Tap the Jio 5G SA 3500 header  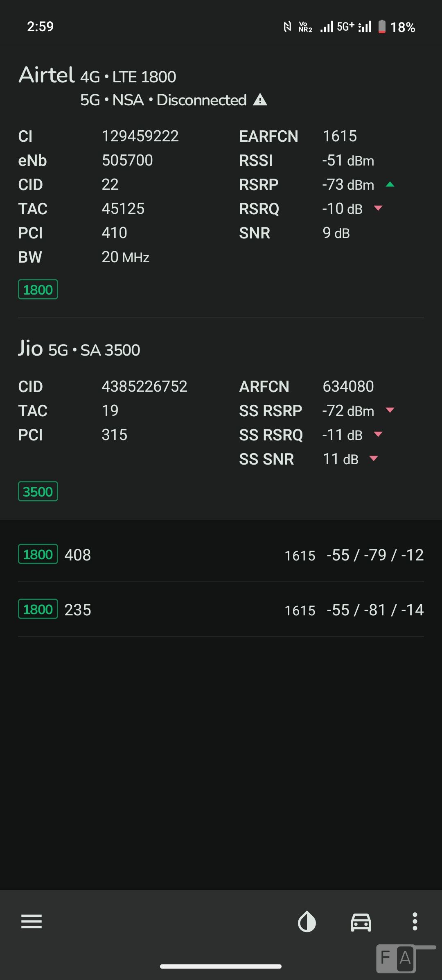pos(79,349)
